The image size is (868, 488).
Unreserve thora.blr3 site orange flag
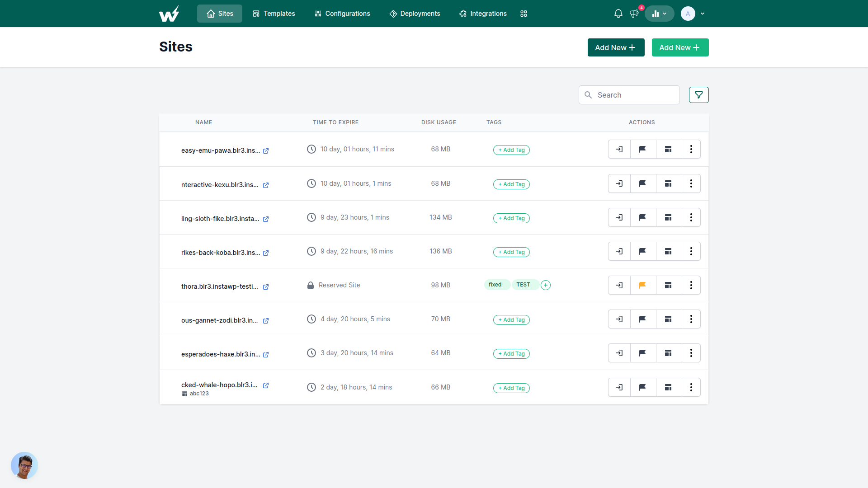pyautogui.click(x=643, y=285)
